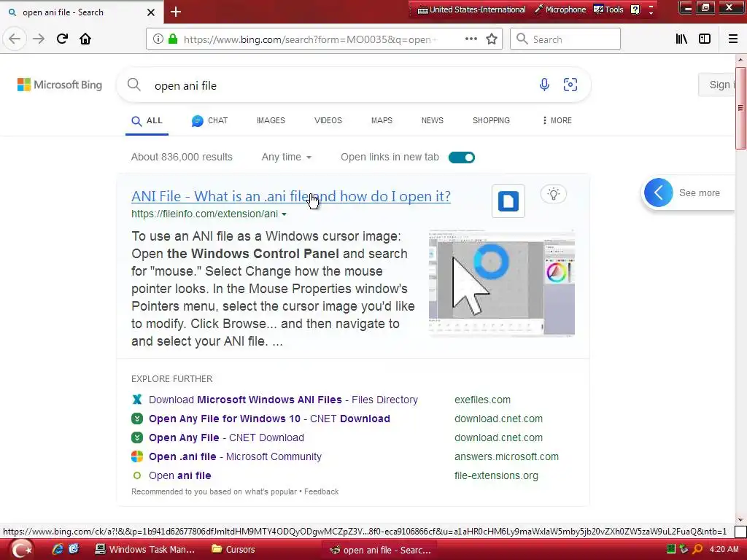Open 'Open Any File for Windows 10' link

coord(269,419)
